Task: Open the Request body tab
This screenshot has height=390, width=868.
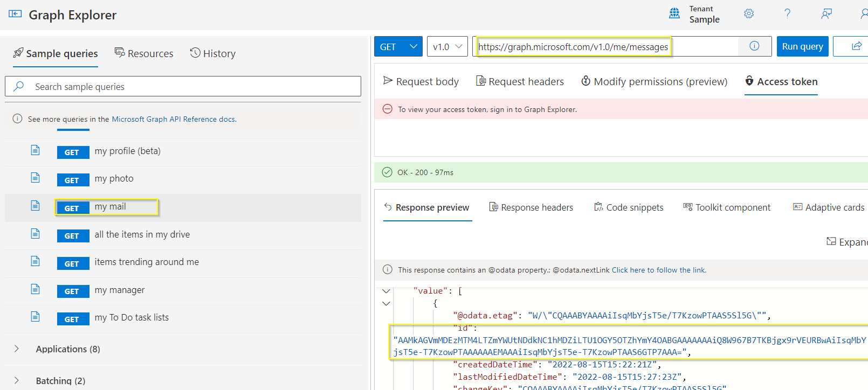Action: click(421, 81)
